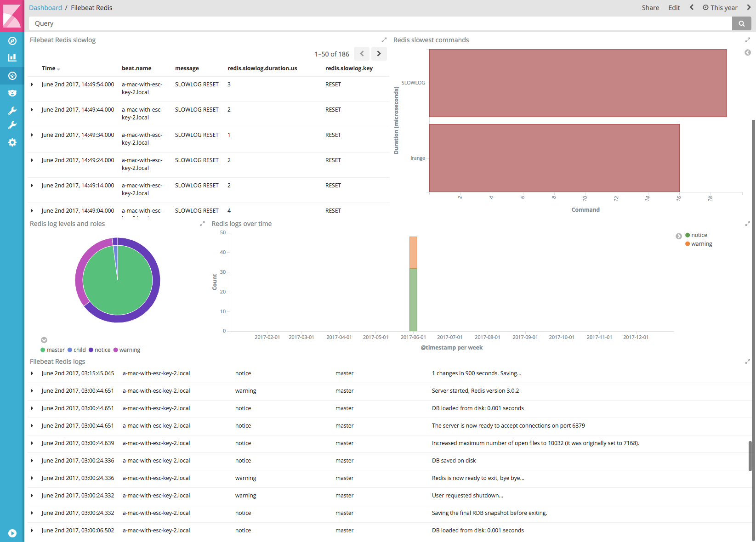
Task: Expand the 'Server started, Redis version' log row
Action: click(32, 391)
